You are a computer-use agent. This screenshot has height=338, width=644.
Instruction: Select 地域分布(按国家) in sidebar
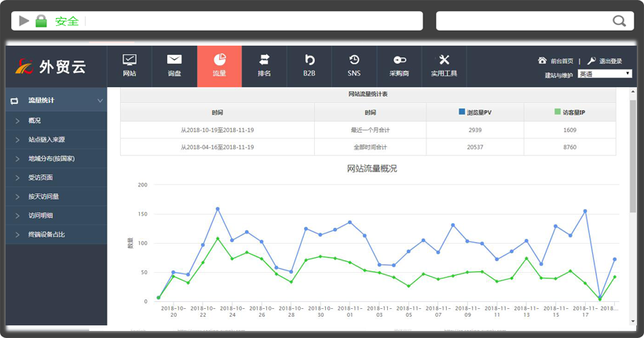51,158
